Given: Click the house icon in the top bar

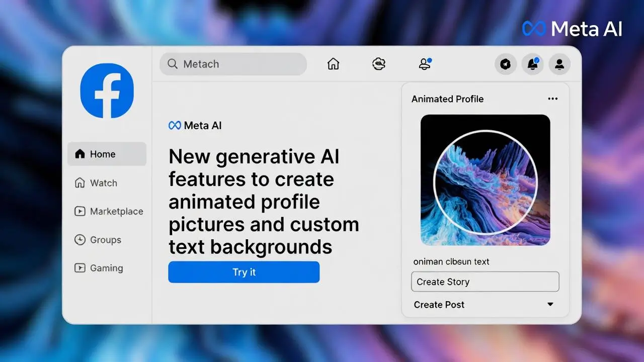Looking at the screenshot, I should (333, 64).
